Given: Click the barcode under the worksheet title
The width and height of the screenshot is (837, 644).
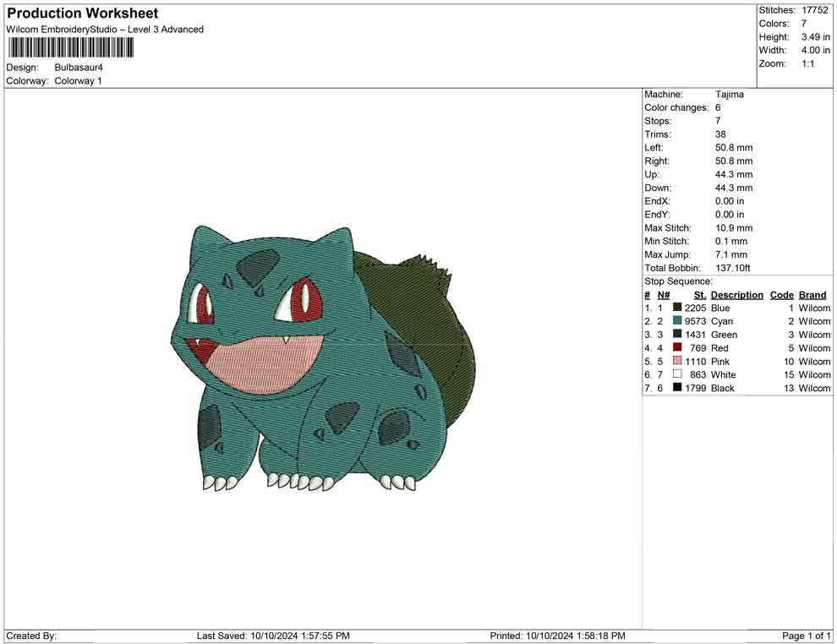Looking at the screenshot, I should [72, 47].
